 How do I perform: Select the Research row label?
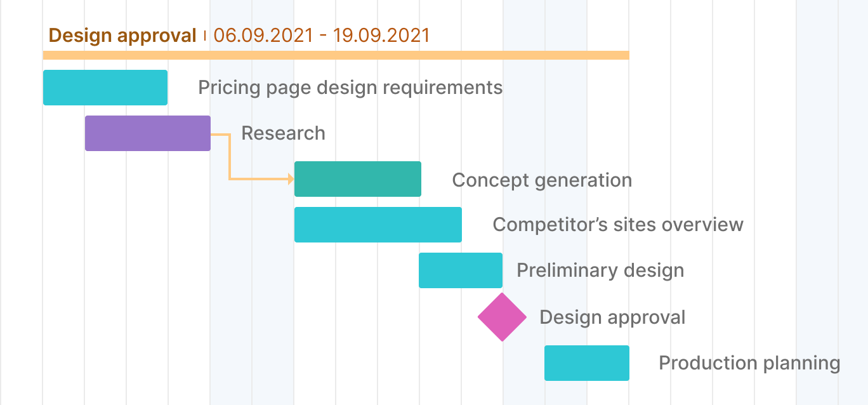point(282,133)
